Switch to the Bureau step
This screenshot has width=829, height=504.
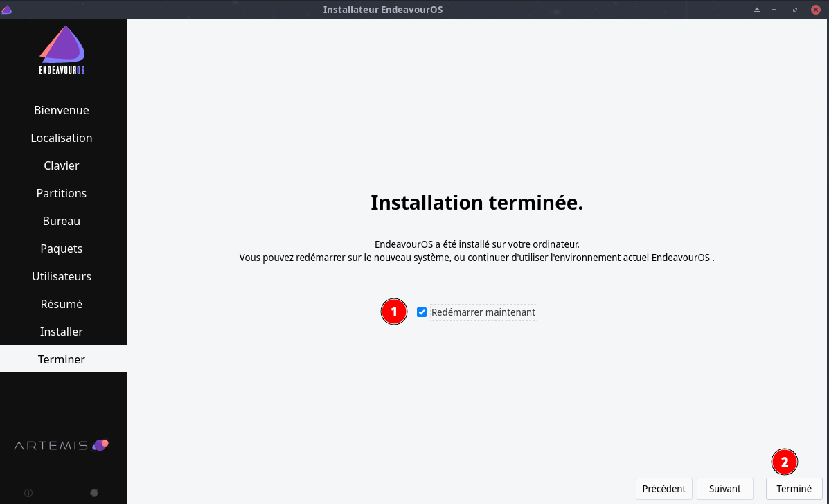pos(62,221)
